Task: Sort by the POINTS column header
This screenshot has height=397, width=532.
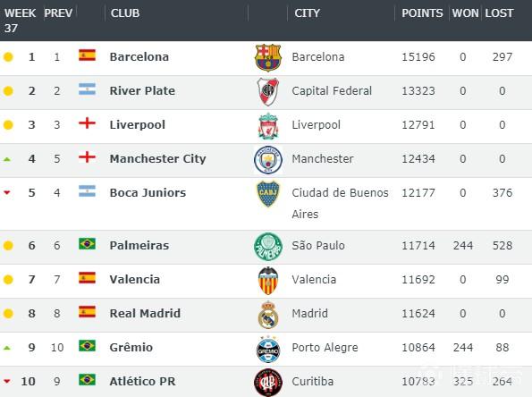Action: tap(422, 13)
